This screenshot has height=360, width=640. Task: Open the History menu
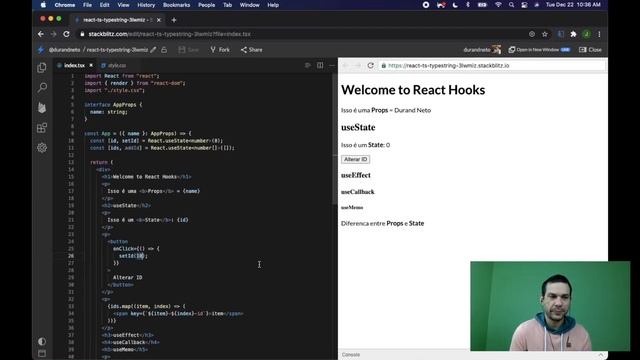(146, 5)
